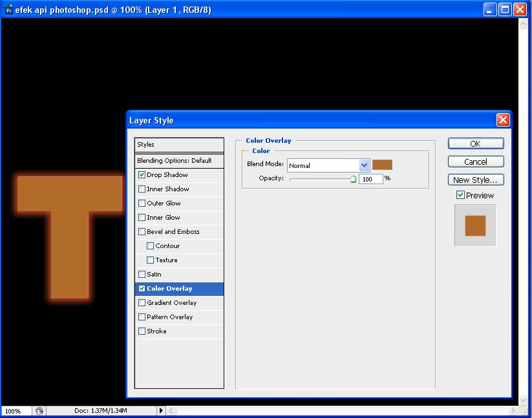Tick the Contour checkbox

coord(151,246)
